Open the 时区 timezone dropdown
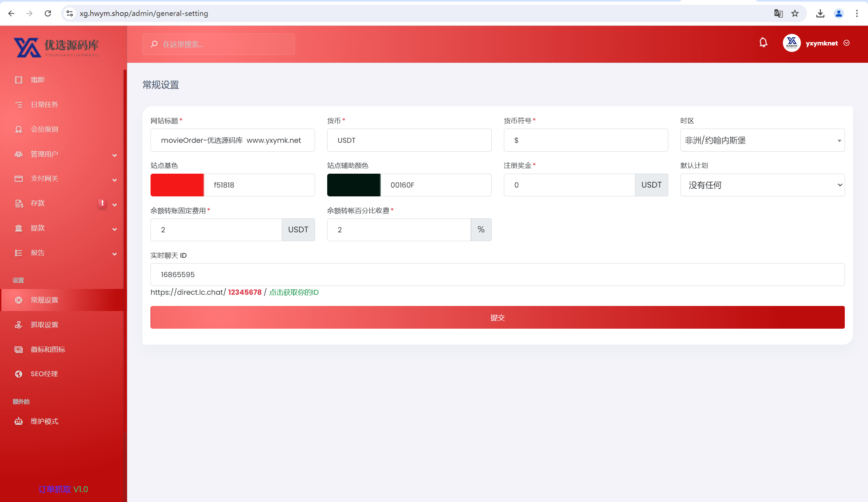 (762, 140)
